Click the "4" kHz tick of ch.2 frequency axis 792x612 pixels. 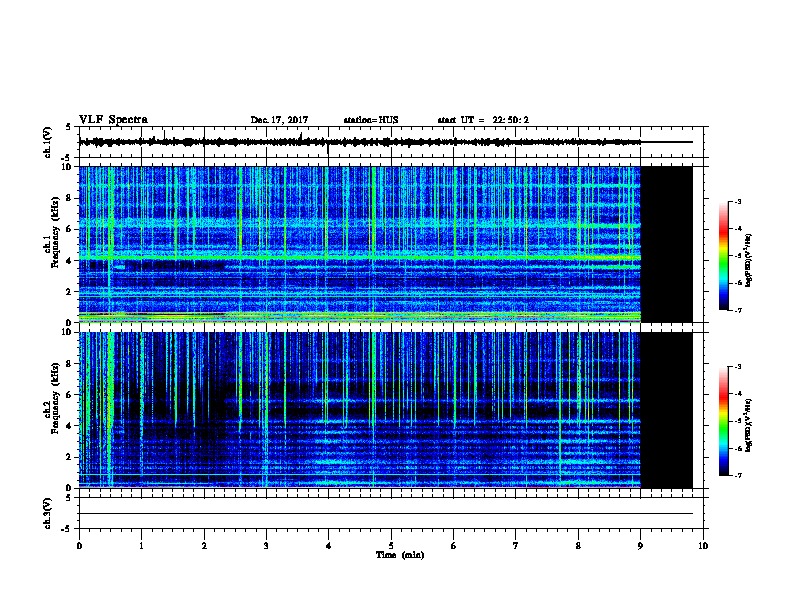pos(70,426)
